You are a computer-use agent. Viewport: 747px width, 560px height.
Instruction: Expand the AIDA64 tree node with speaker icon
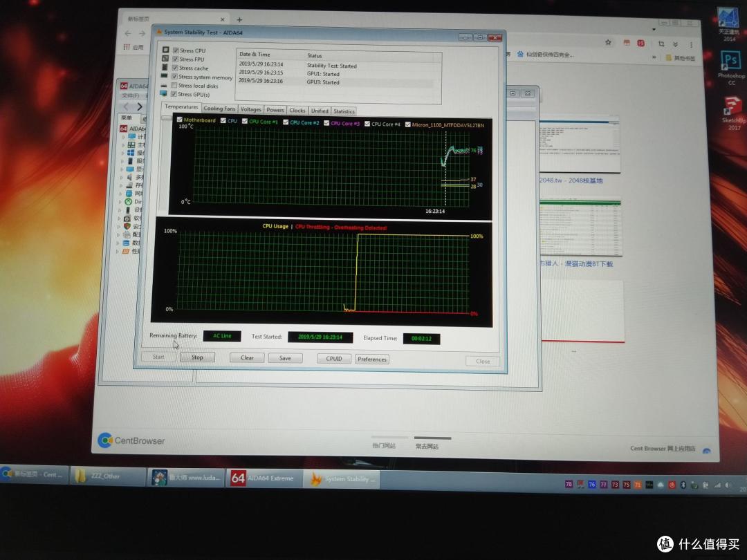point(122,177)
